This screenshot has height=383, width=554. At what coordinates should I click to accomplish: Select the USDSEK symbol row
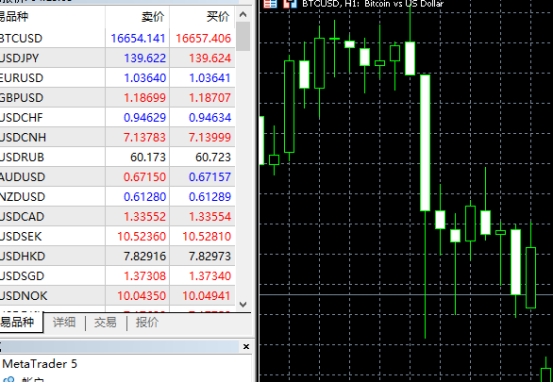pos(117,236)
